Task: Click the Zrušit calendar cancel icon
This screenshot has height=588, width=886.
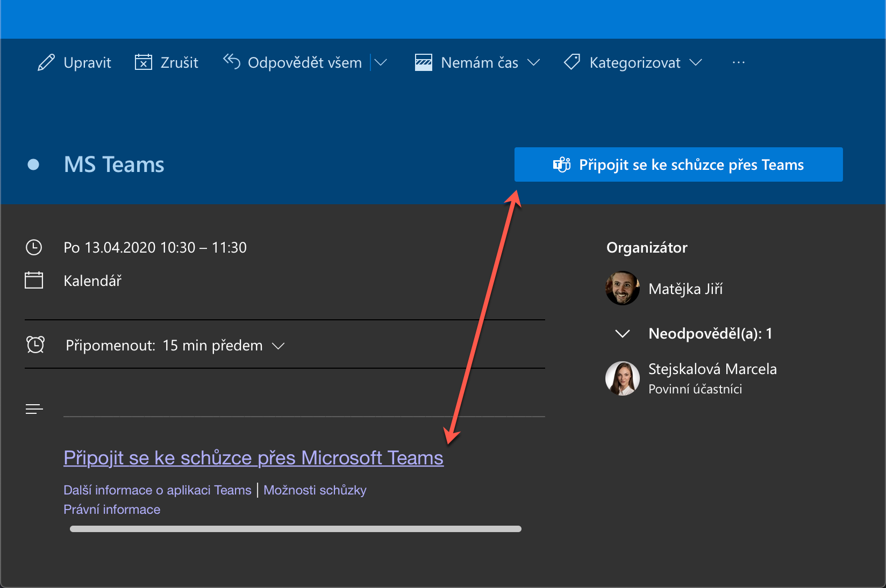Action: [143, 62]
